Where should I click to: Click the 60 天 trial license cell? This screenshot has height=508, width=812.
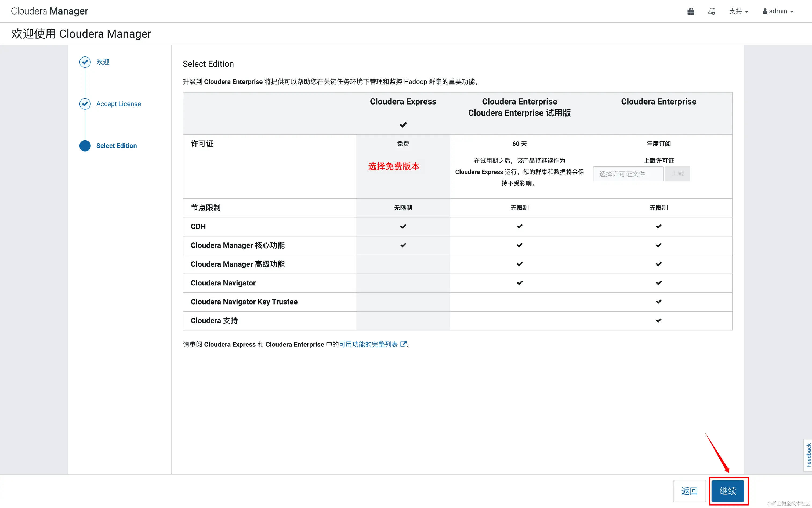point(519,144)
